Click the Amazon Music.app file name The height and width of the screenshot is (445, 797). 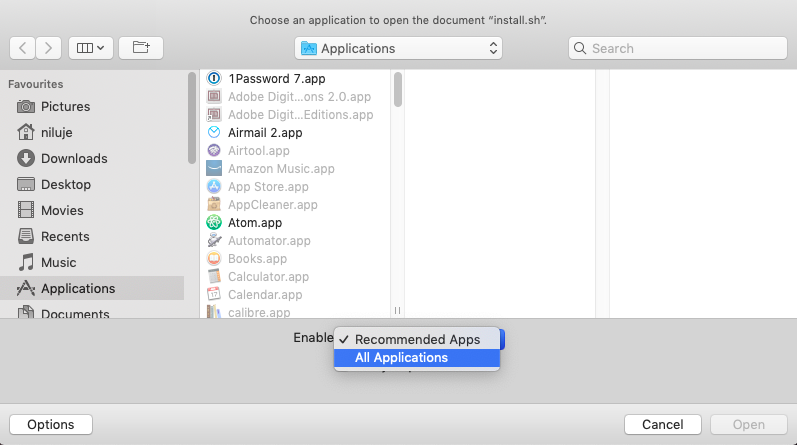click(282, 169)
